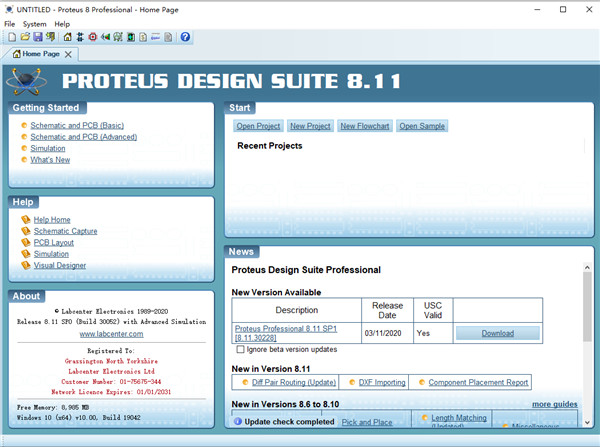Open the What's New link
This screenshot has width=600, height=447.
coord(50,160)
